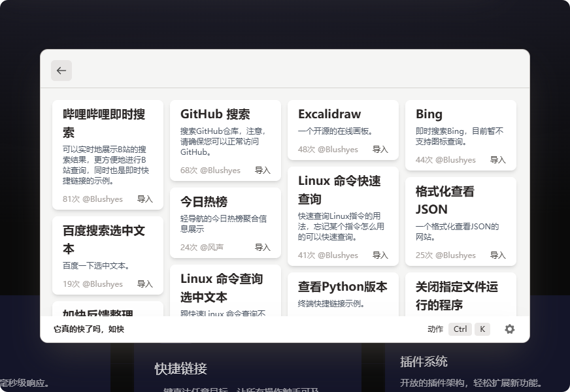Import the 哔哩哔哩即时搜索 quick link
The image size is (570, 392).
click(x=144, y=199)
